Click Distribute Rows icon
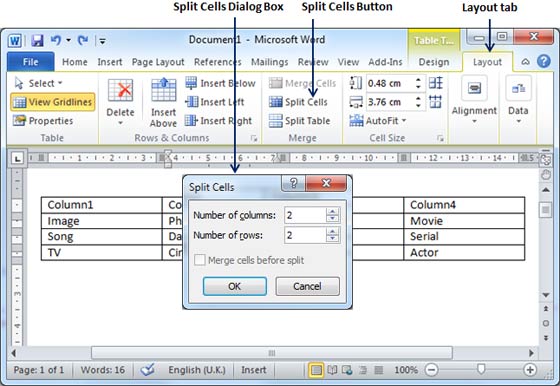Screen dimensions: 560x386 pyautogui.click(x=436, y=83)
